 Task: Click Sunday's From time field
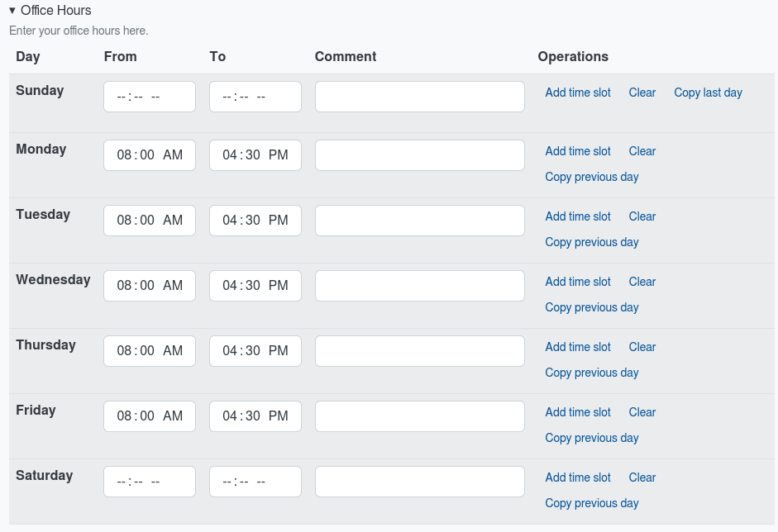149,96
